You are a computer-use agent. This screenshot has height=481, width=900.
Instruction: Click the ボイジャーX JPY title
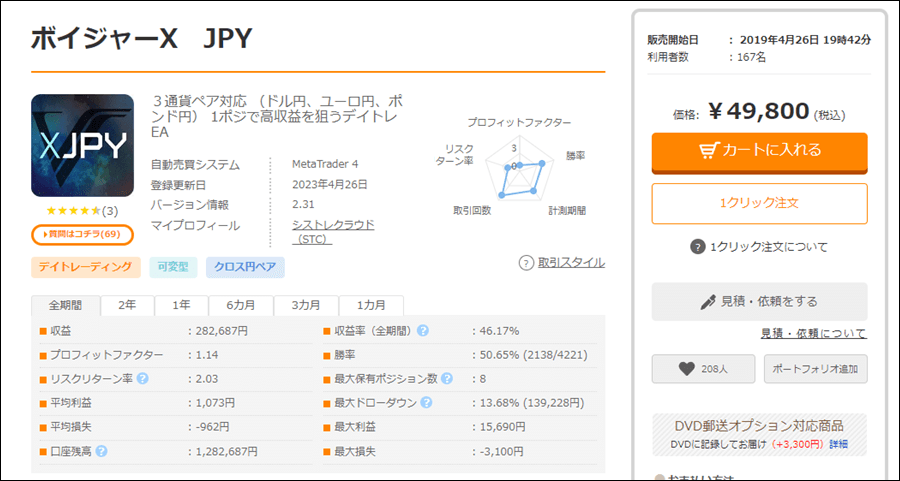pos(141,39)
